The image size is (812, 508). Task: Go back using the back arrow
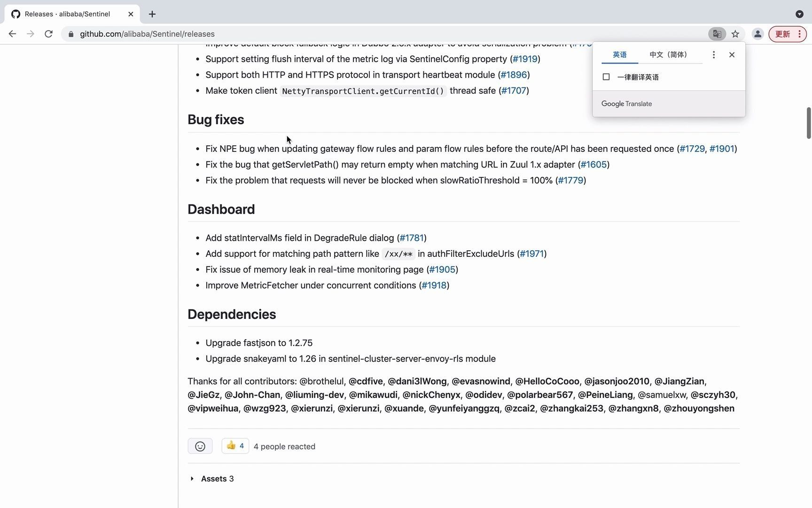[x=12, y=34]
